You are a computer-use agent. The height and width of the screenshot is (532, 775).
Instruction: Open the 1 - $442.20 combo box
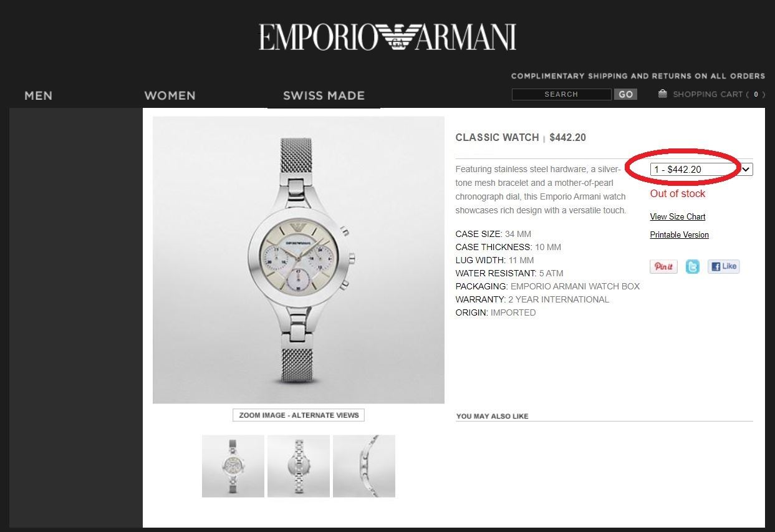pos(701,169)
